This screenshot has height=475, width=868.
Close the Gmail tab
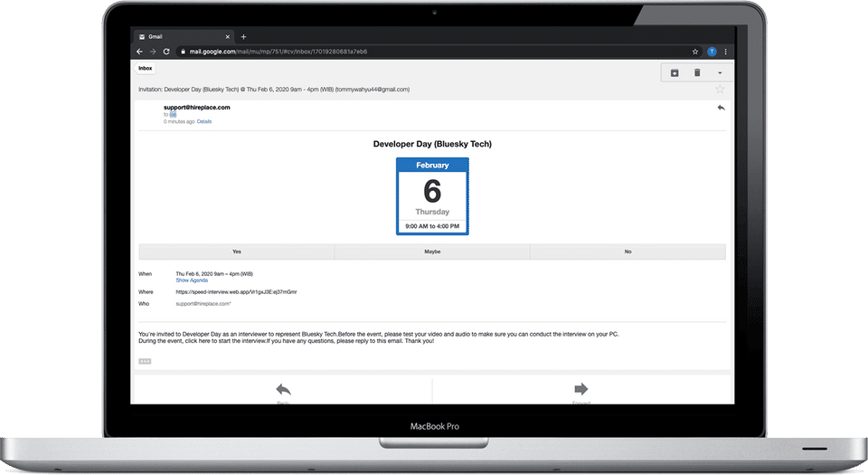(228, 36)
